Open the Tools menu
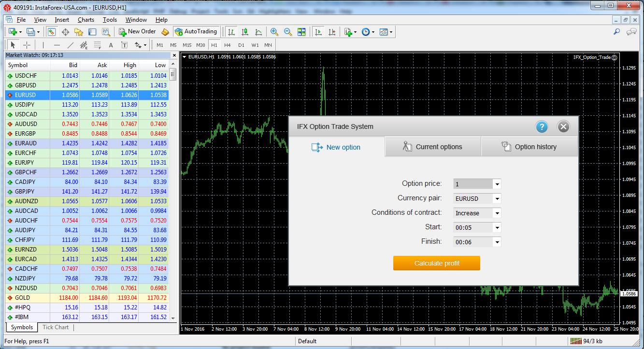Screen dimensions: 644x349 coord(110,20)
